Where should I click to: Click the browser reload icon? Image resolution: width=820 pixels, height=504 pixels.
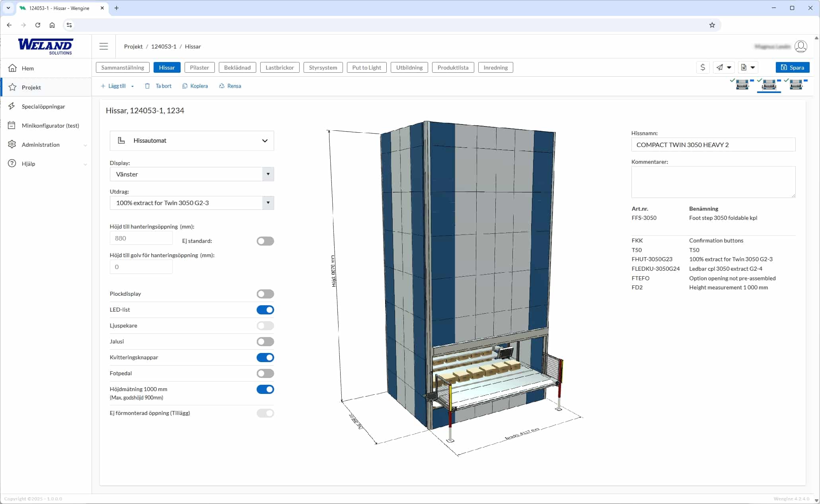coord(38,25)
